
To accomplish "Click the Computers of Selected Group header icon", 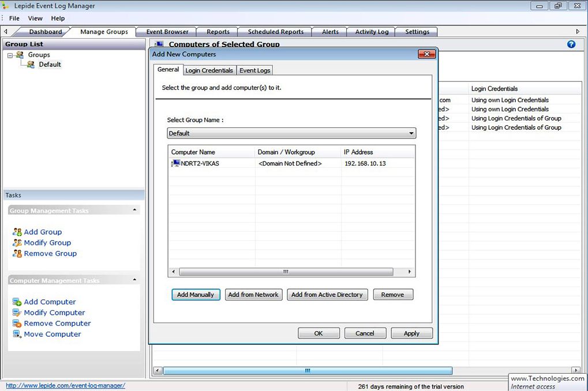I will (x=159, y=44).
